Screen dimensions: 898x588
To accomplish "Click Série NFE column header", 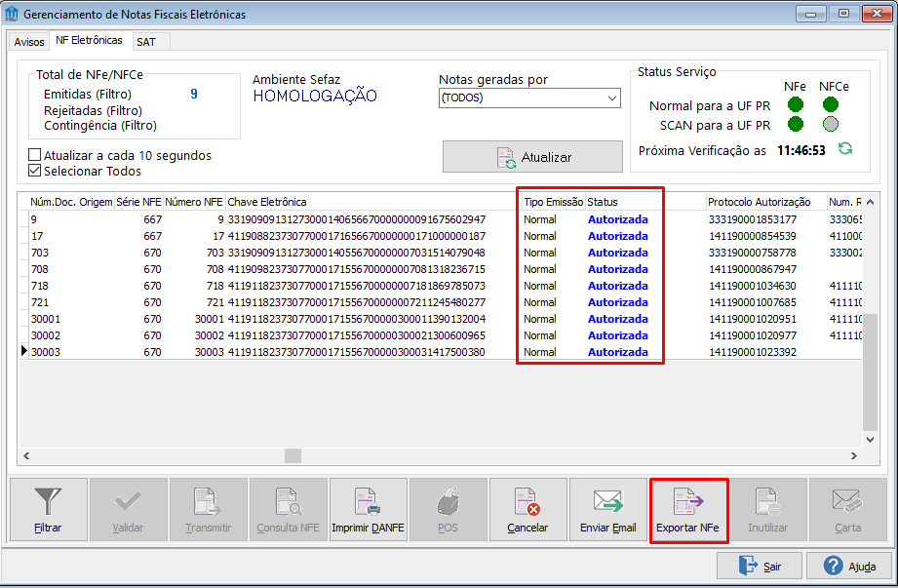I will click(138, 202).
